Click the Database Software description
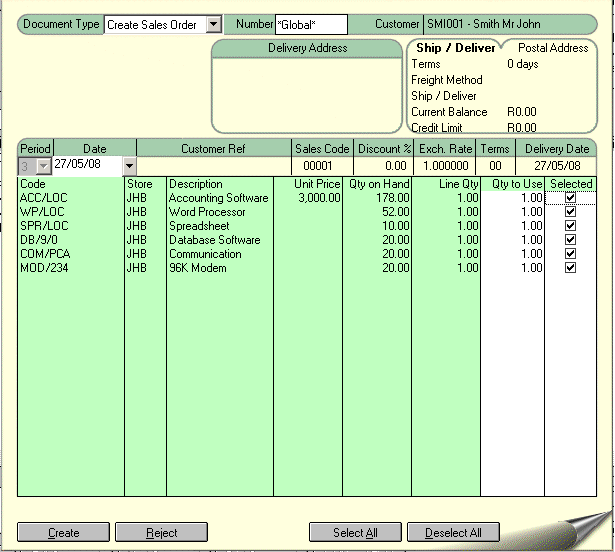Image resolution: width=615 pixels, height=552 pixels. 215,240
